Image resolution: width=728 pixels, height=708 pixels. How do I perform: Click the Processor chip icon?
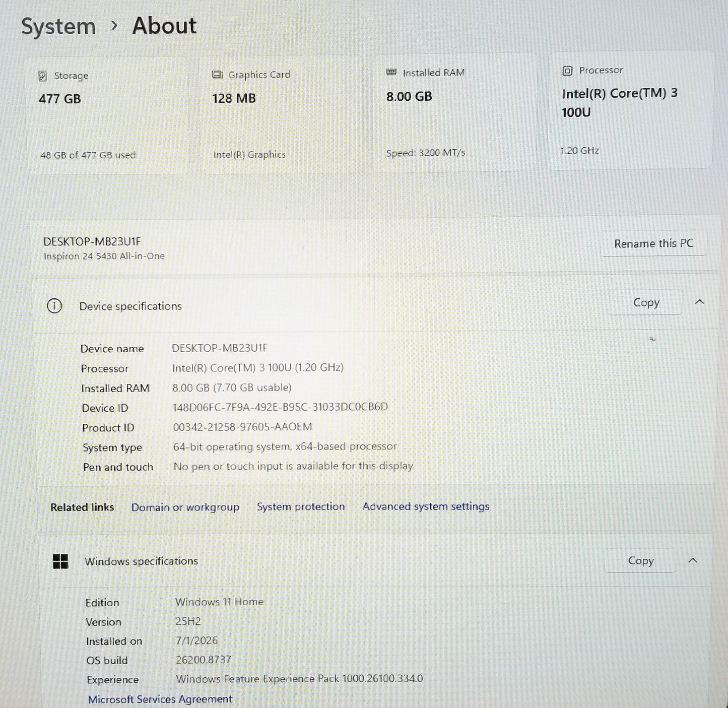click(567, 71)
